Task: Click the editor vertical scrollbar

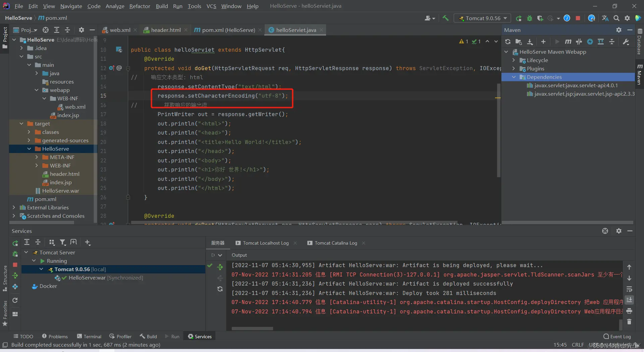Action: [498, 131]
